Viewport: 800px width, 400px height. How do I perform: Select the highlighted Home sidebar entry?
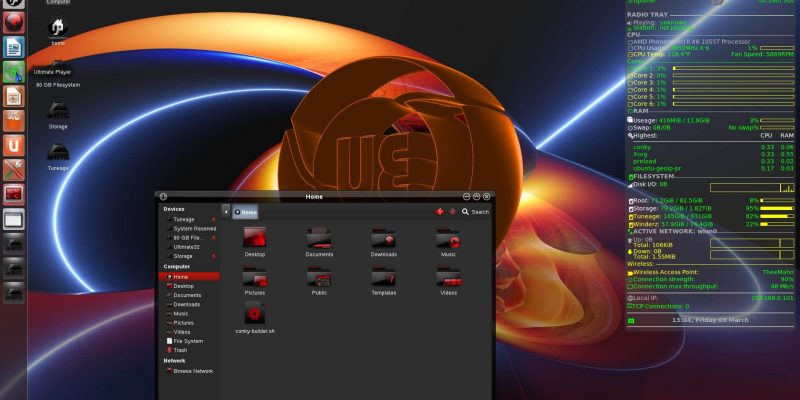click(x=190, y=277)
